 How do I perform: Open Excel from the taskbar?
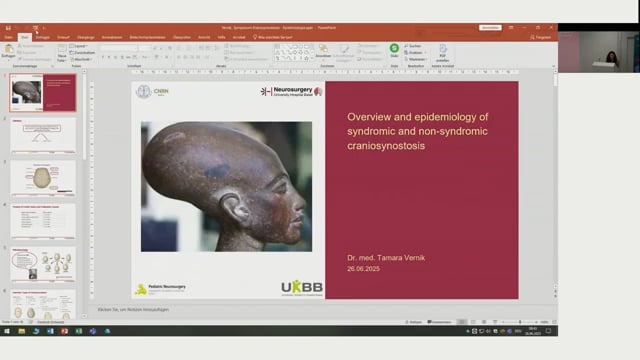point(79,331)
